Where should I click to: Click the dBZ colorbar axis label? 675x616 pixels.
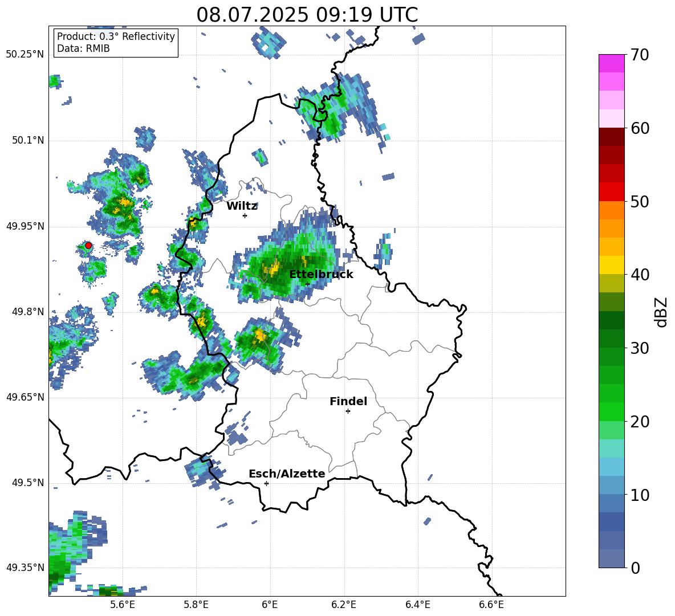click(x=662, y=312)
